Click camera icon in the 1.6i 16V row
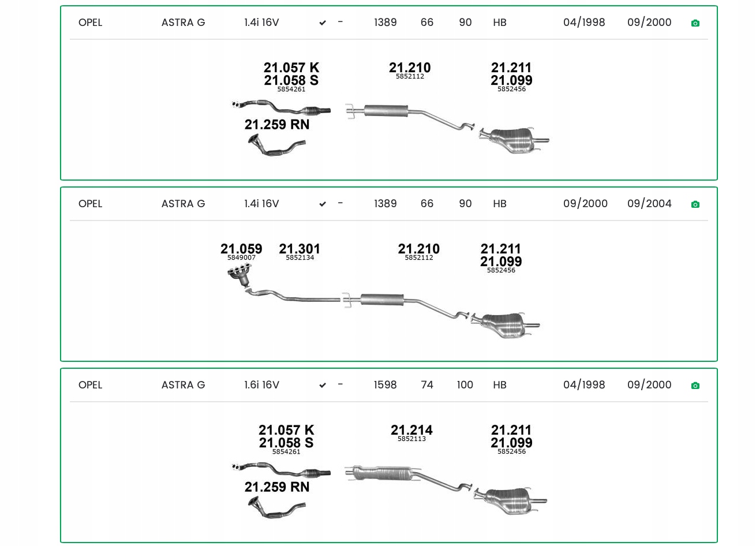Viewport: 756px width, 546px height. pos(695,386)
